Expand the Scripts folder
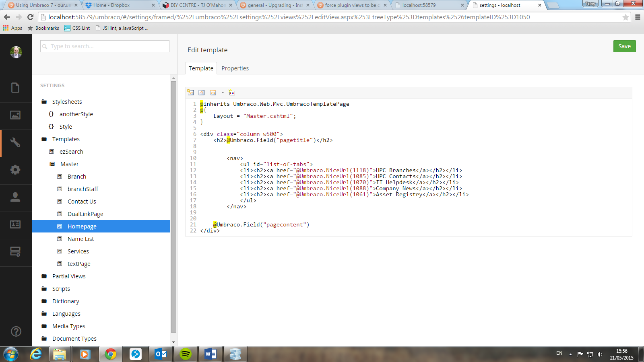Screen dimensions: 644x362 tap(61, 289)
